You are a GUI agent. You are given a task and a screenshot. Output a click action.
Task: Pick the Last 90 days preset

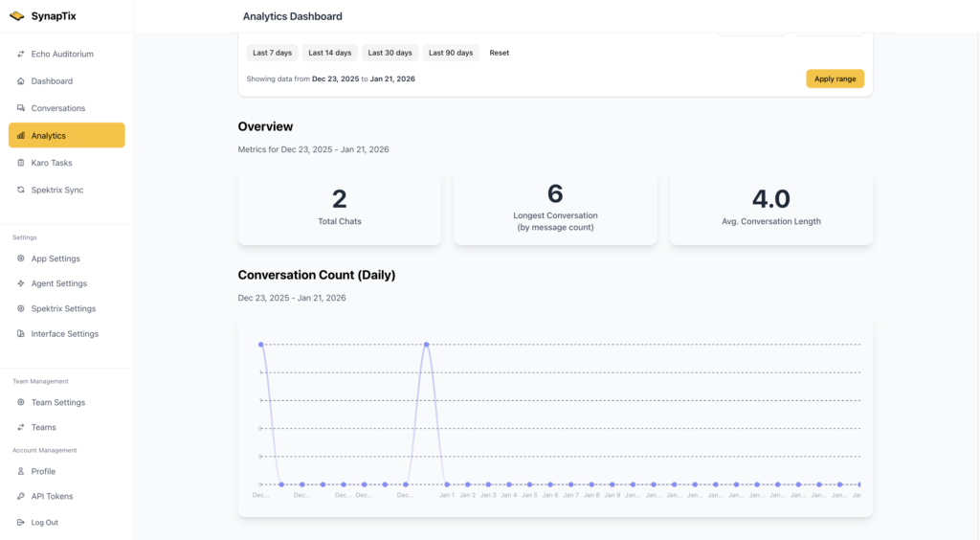(x=451, y=53)
